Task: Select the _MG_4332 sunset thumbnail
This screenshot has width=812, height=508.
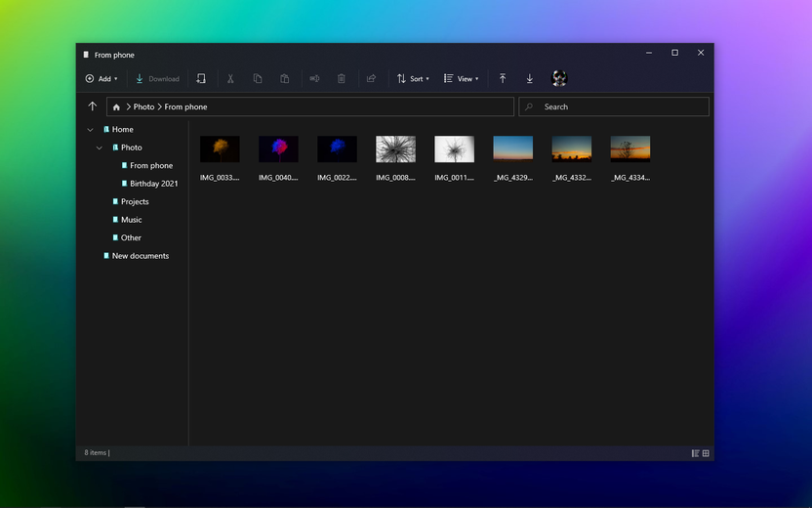Action: pos(571,149)
